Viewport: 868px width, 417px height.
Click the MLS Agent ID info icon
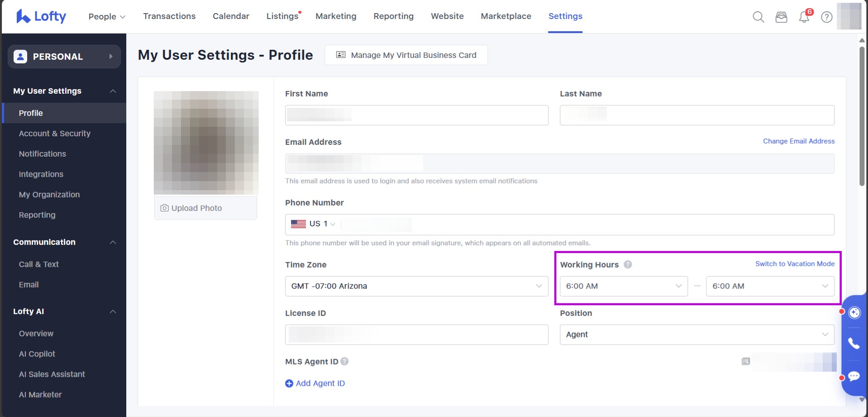(344, 361)
